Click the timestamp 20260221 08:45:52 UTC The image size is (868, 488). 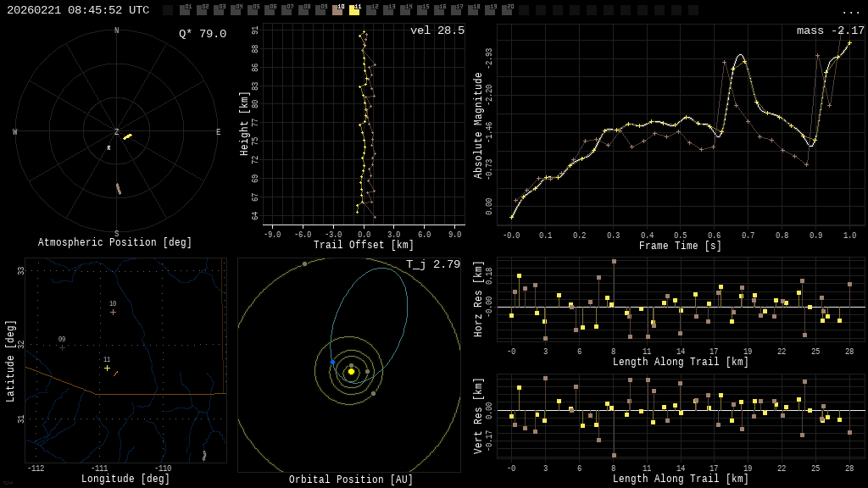click(x=78, y=10)
